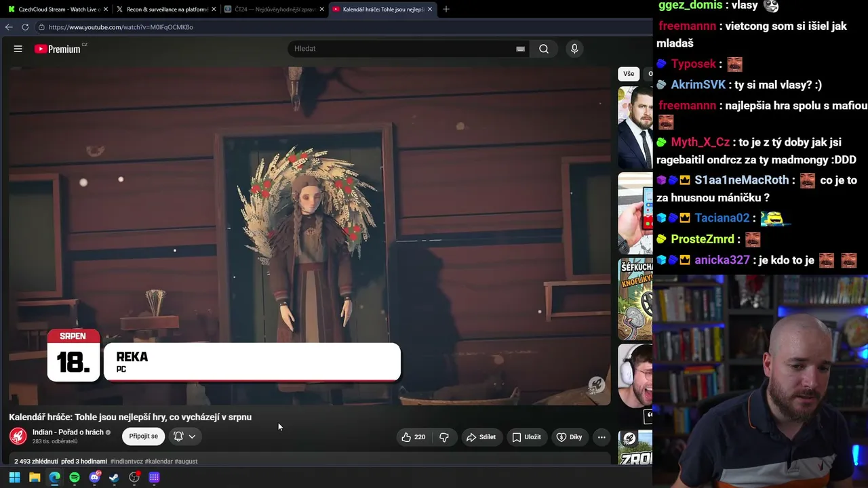The height and width of the screenshot is (488, 868).
Task: Start voice search with microphone icon
Action: coord(574,49)
